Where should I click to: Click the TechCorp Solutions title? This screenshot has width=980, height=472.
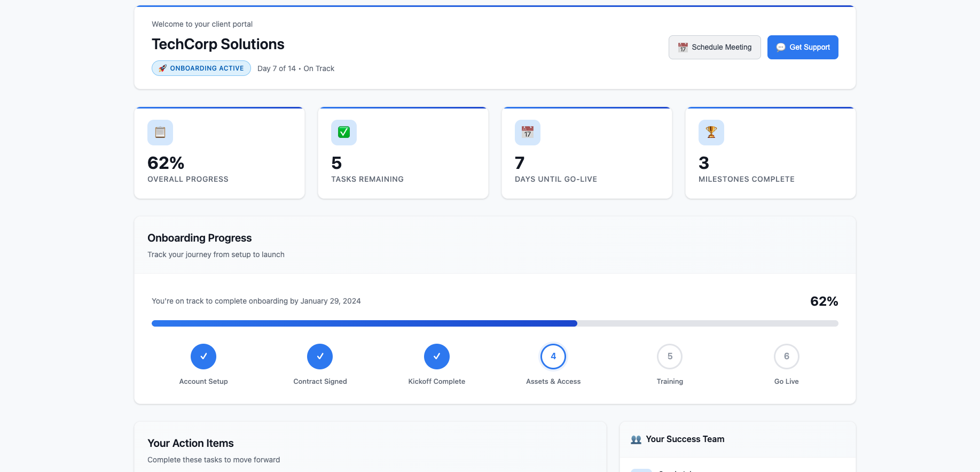pos(218,44)
